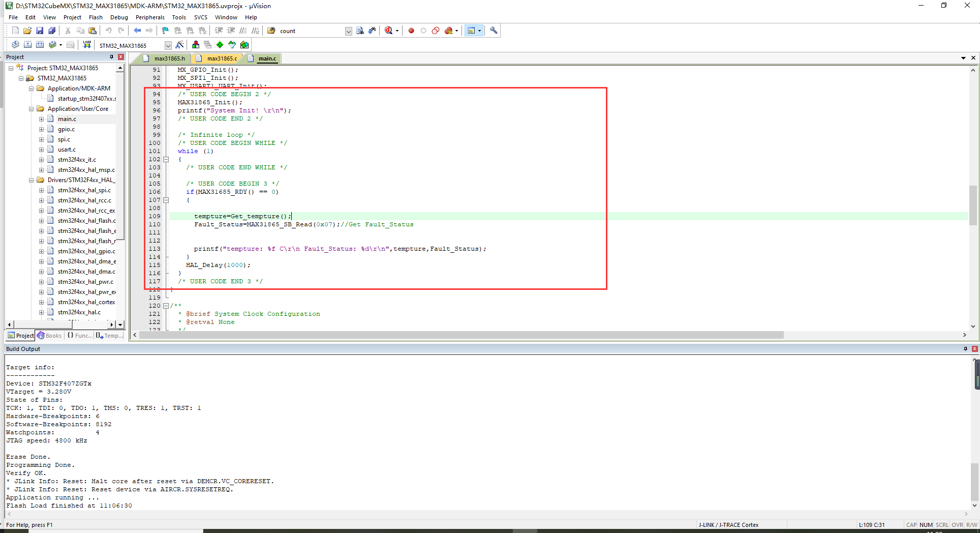Image resolution: width=980 pixels, height=533 pixels.
Task: Open the Peripherals menu
Action: [x=150, y=17]
